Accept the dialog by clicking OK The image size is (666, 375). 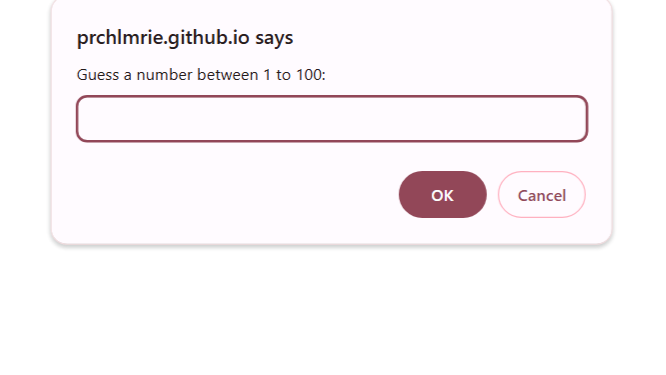click(443, 195)
